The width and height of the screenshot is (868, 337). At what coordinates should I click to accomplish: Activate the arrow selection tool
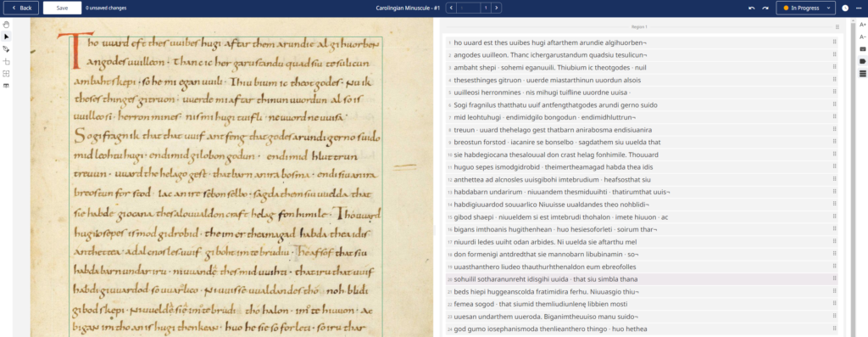(6, 37)
